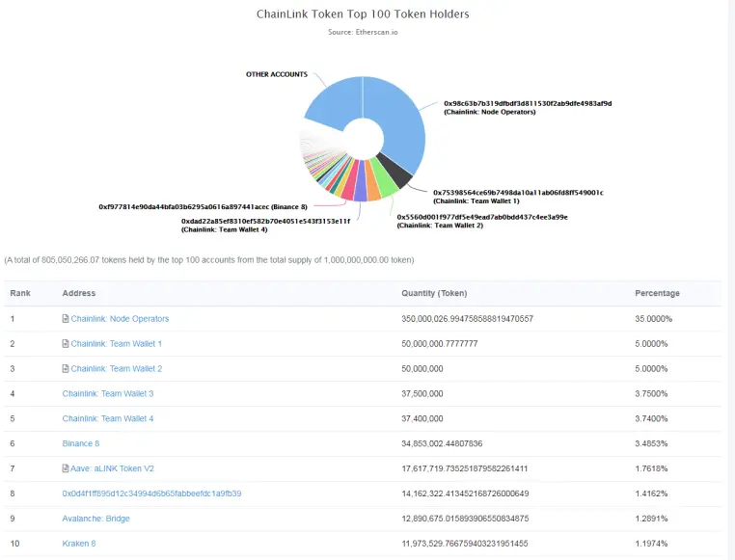Click the chart title ChainLink Token Top 100 Token Holders

tap(363, 14)
